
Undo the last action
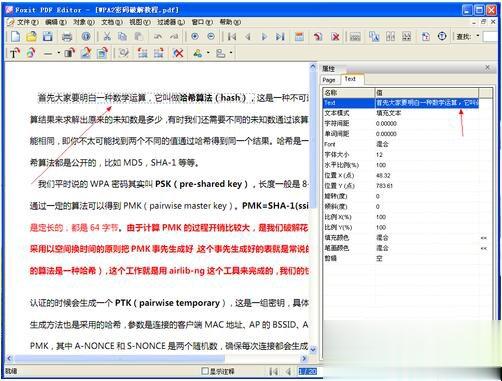(x=158, y=36)
